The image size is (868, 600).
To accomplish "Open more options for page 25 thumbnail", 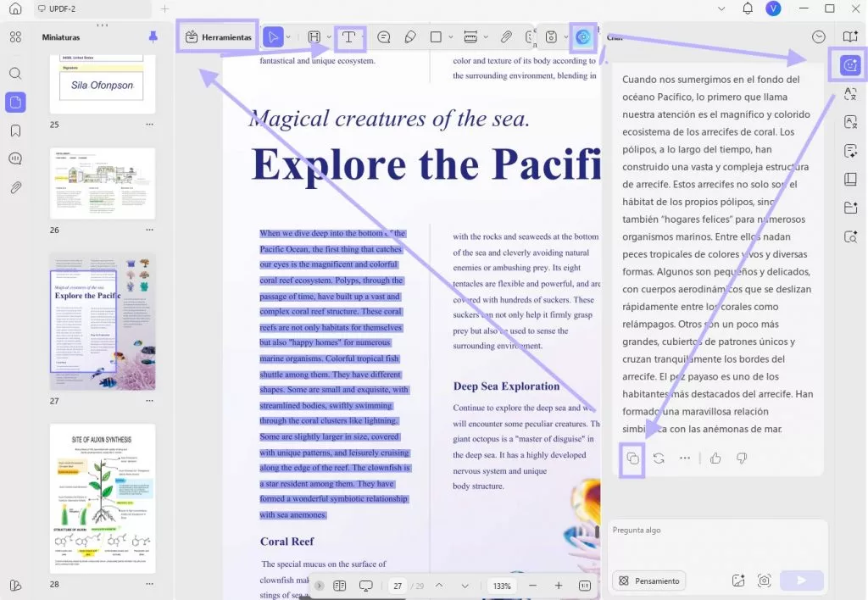I will click(x=149, y=125).
